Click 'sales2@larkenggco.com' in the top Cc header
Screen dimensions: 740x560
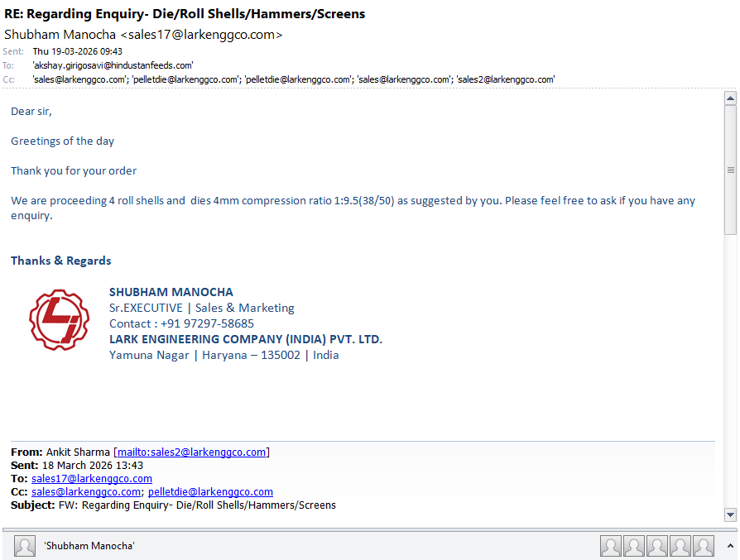point(505,79)
